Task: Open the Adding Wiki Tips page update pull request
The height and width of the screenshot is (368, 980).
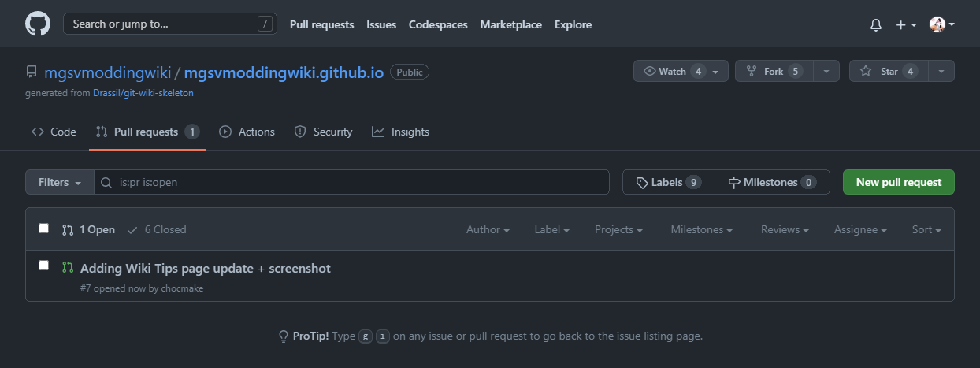Action: coord(206,268)
